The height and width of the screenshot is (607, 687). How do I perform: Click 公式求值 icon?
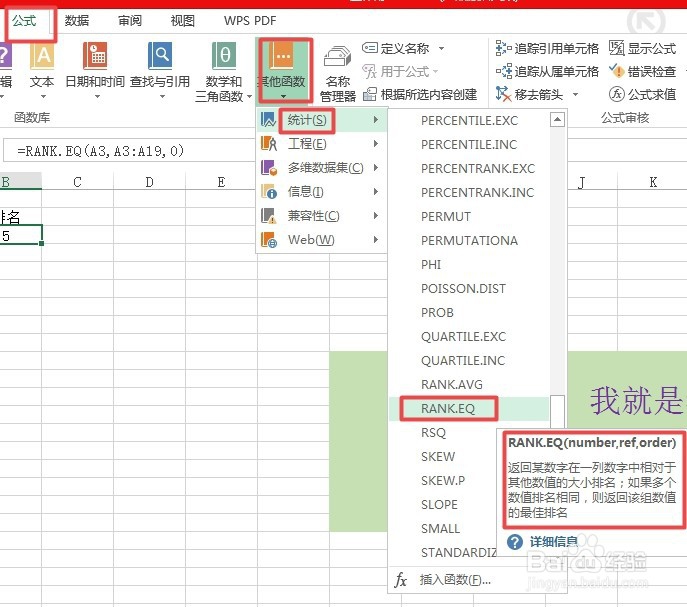pos(616,94)
